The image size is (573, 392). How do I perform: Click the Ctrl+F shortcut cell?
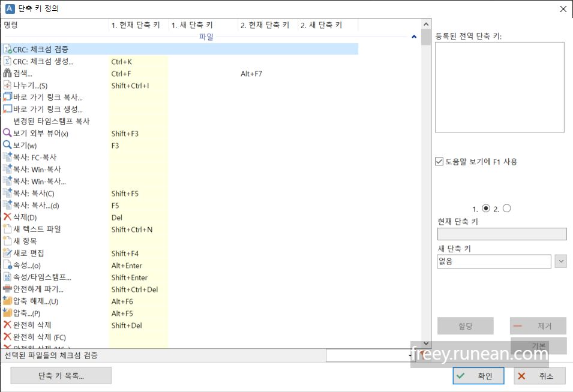click(139, 74)
